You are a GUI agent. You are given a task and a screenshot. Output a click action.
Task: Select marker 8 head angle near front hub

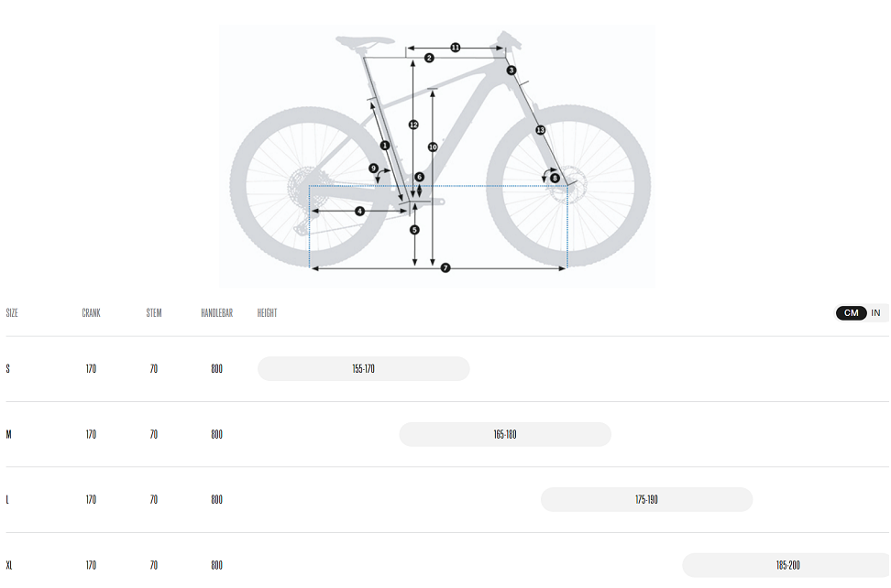coord(555,179)
